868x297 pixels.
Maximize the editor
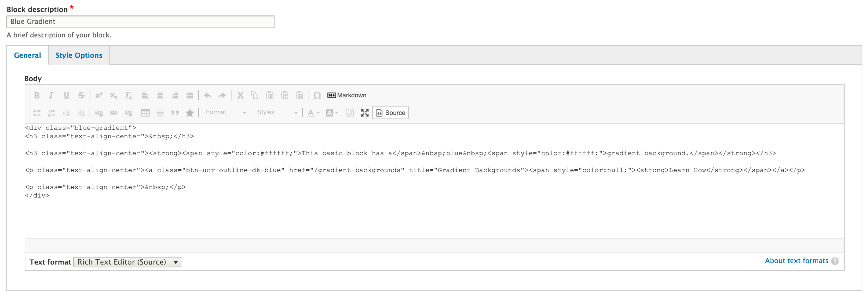tap(365, 113)
